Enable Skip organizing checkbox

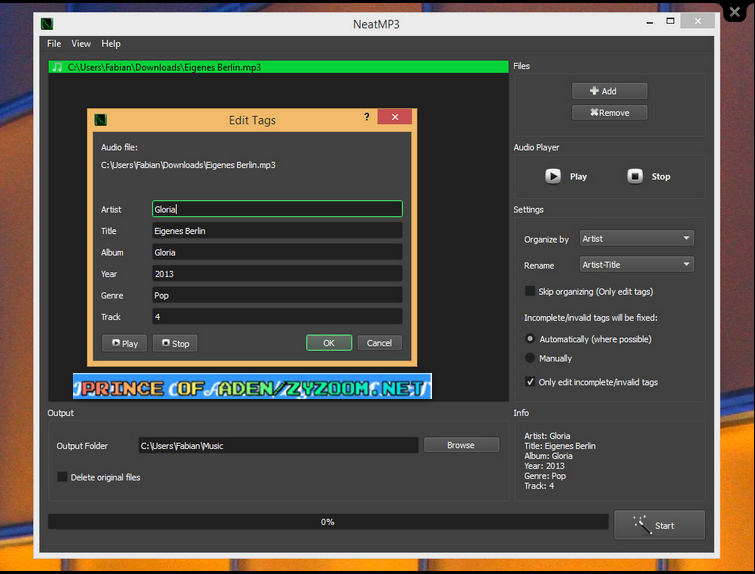(x=530, y=291)
